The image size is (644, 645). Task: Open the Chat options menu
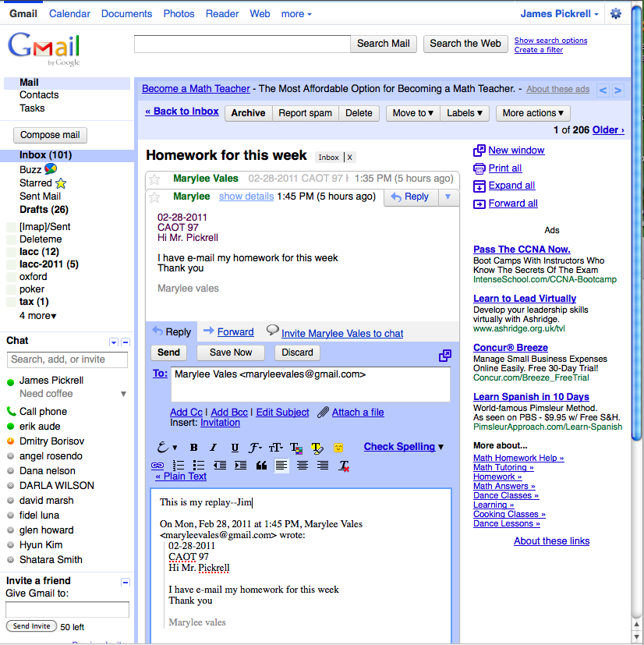tap(114, 342)
